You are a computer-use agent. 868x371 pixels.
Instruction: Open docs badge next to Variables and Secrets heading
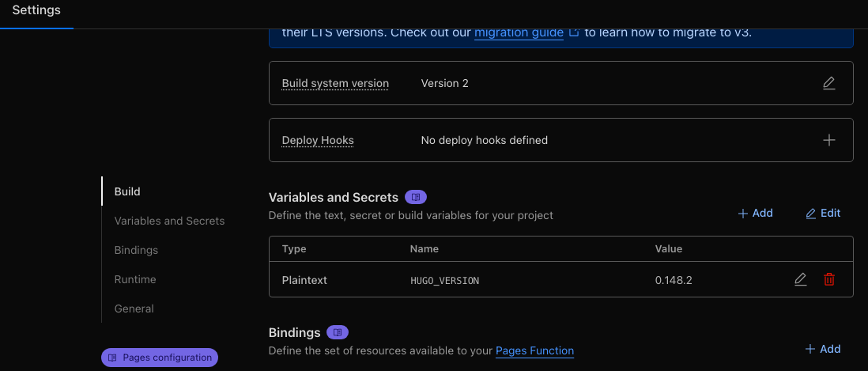[416, 197]
